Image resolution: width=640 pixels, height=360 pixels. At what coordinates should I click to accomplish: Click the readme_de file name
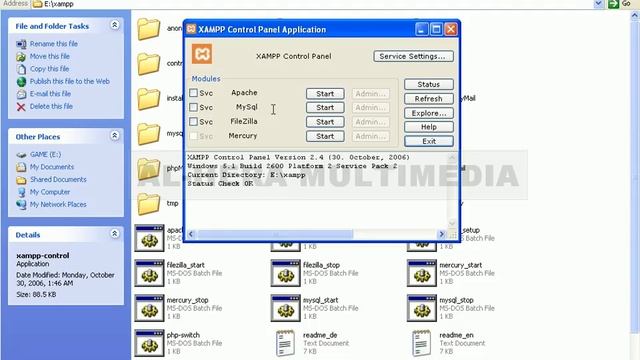[x=320, y=335]
